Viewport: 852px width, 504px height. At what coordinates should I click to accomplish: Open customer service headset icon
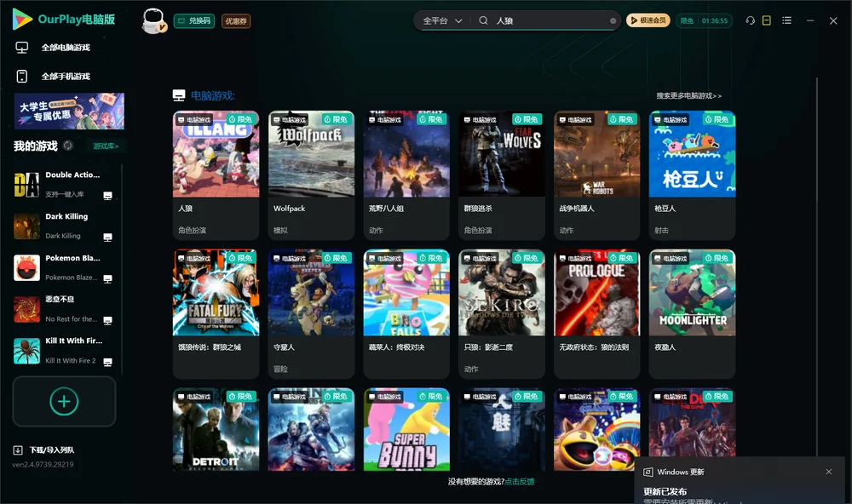[751, 20]
